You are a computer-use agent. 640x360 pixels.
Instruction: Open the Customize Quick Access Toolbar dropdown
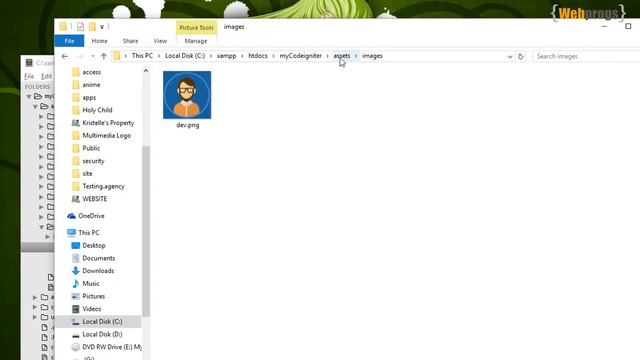click(102, 27)
